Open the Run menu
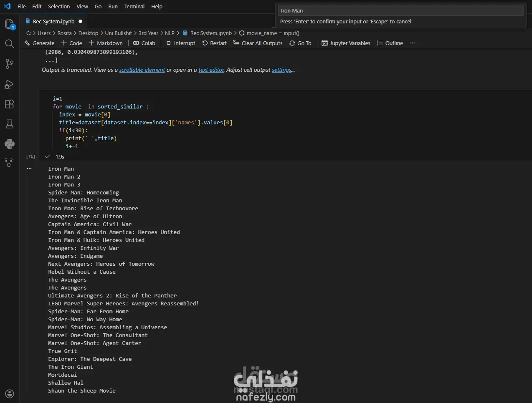This screenshot has height=403, width=532. point(113,6)
